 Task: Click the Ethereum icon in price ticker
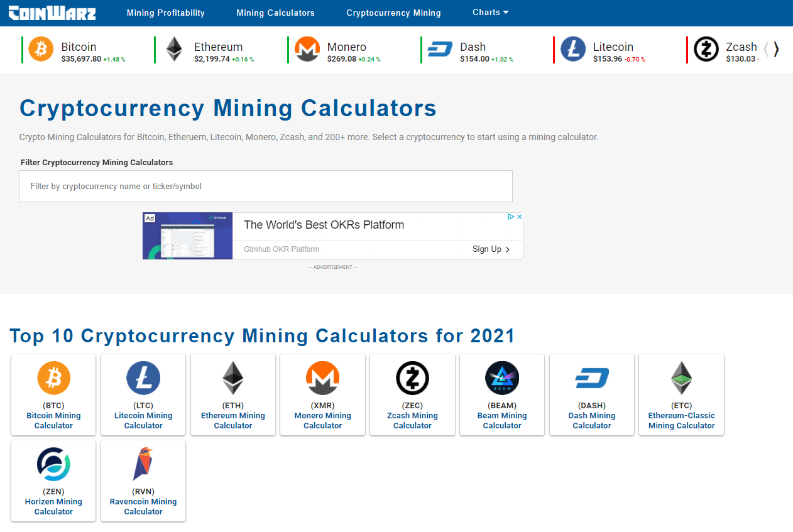coord(174,49)
